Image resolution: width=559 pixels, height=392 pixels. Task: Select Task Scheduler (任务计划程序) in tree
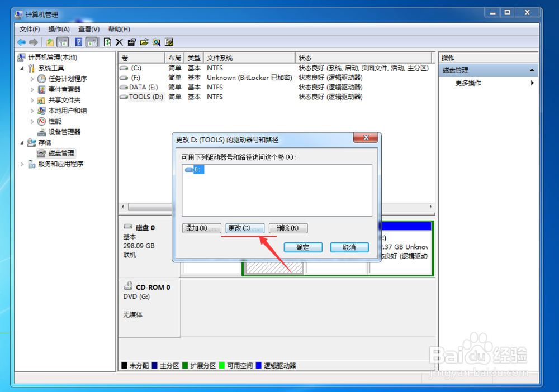(68, 79)
